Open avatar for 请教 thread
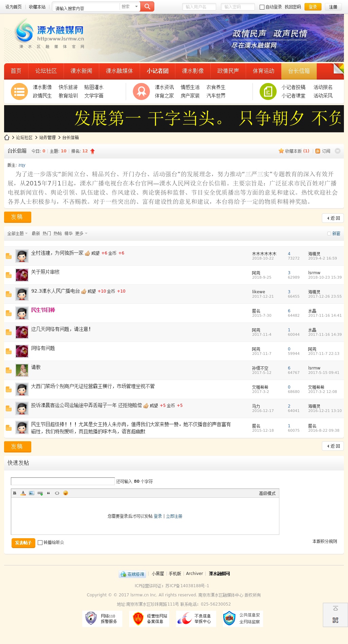The width and height of the screenshot is (348, 644). [22, 370]
